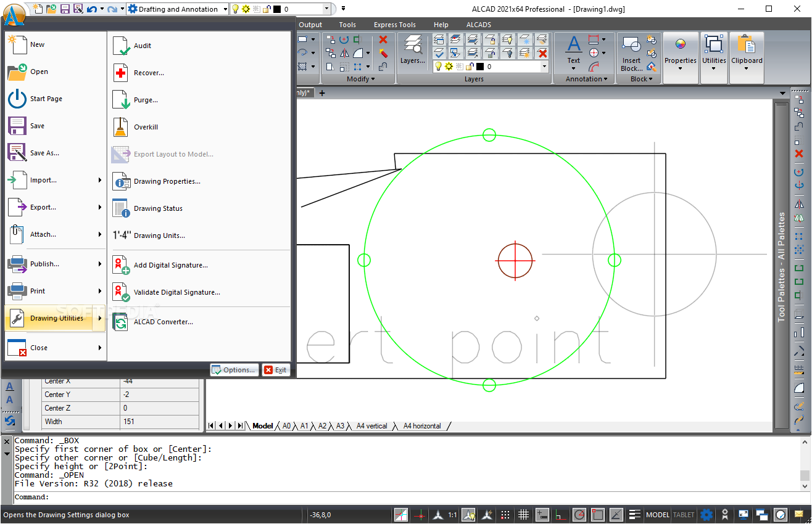
Task: Expand the Annotation panel dropdown
Action: (x=587, y=79)
